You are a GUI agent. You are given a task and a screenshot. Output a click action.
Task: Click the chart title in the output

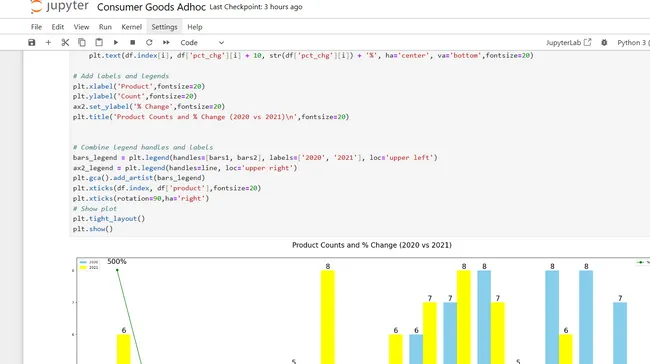click(x=372, y=245)
